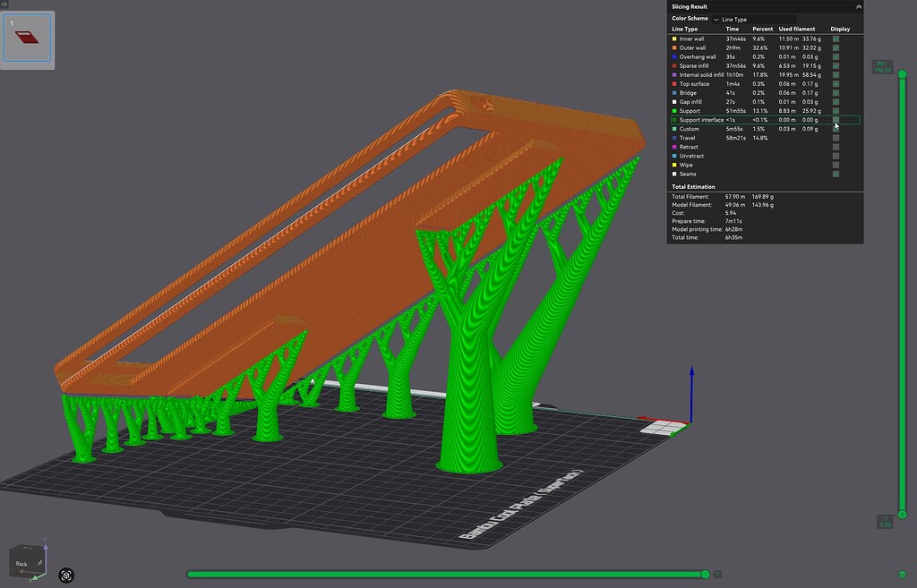
Task: Click Model printing time value '6h28m'
Action: click(x=733, y=230)
